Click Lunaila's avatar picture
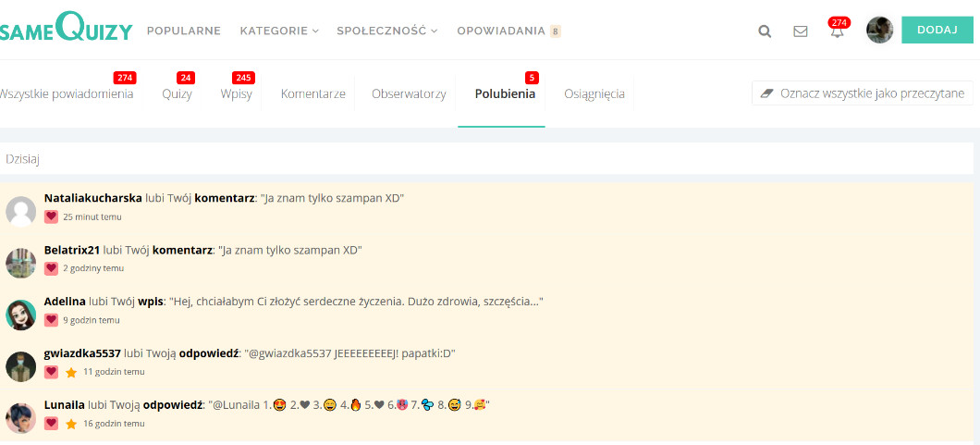The image size is (980, 445). 20,418
